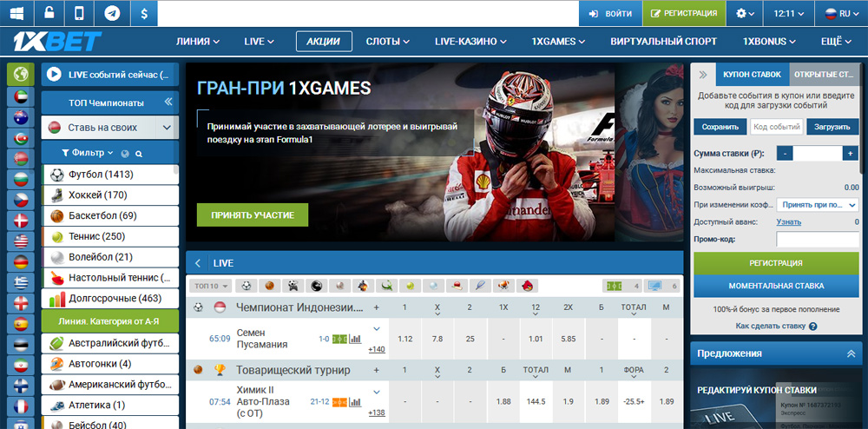Open the mobile phone apps icon
The height and width of the screenshot is (429, 868).
pyautogui.click(x=80, y=13)
